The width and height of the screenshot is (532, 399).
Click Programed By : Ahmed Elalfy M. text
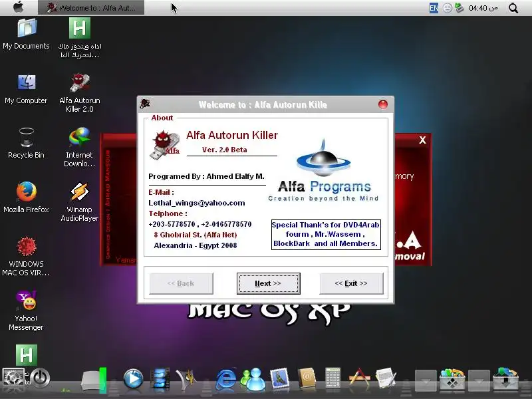point(206,176)
